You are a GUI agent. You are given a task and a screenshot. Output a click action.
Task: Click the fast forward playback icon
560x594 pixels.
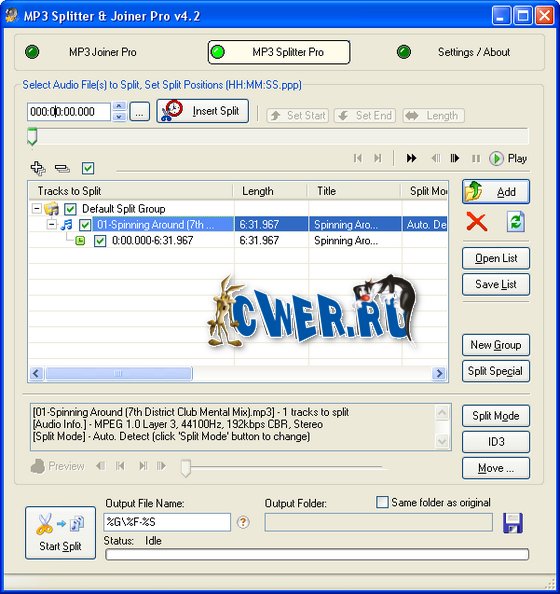(x=411, y=158)
